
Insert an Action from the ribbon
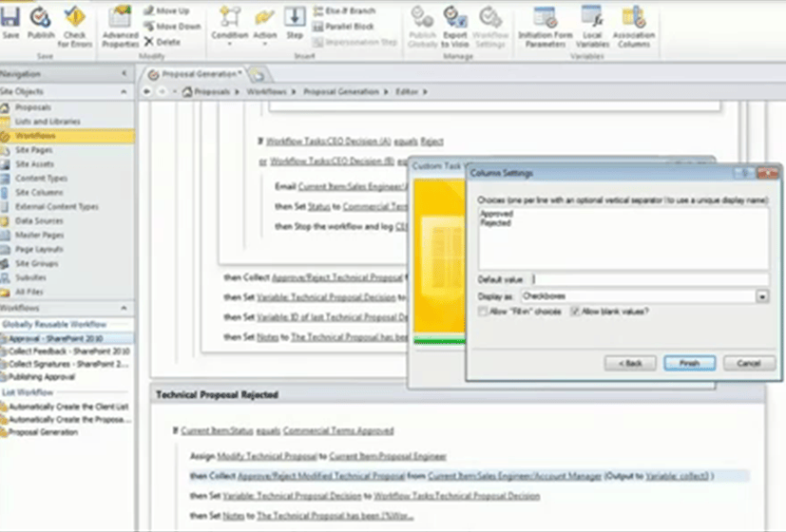264,24
